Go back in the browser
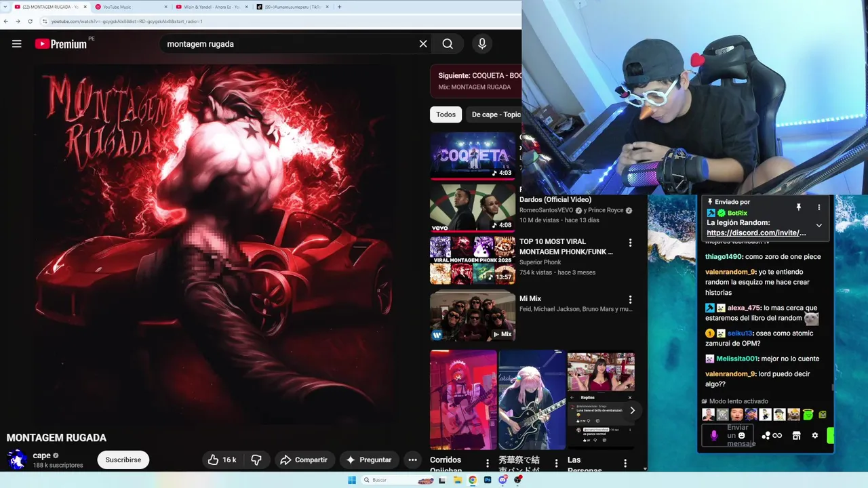 click(x=7, y=21)
